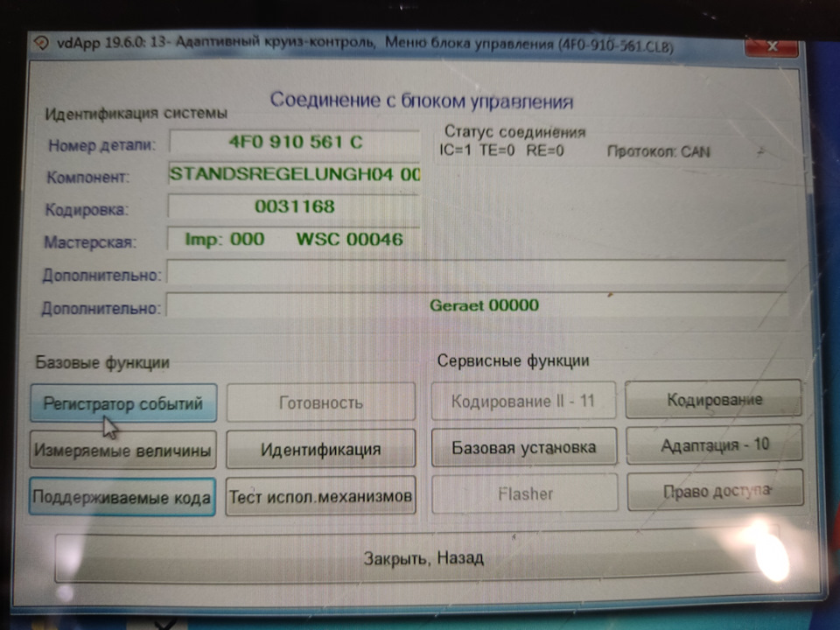This screenshot has width=840, height=630.
Task: Launch Тест испол.механизмов output test
Action: [320, 494]
